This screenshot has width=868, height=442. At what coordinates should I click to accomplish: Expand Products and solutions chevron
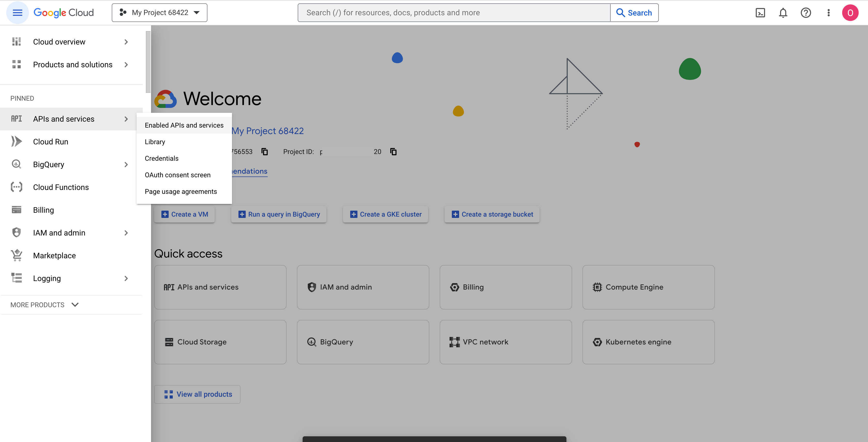126,64
